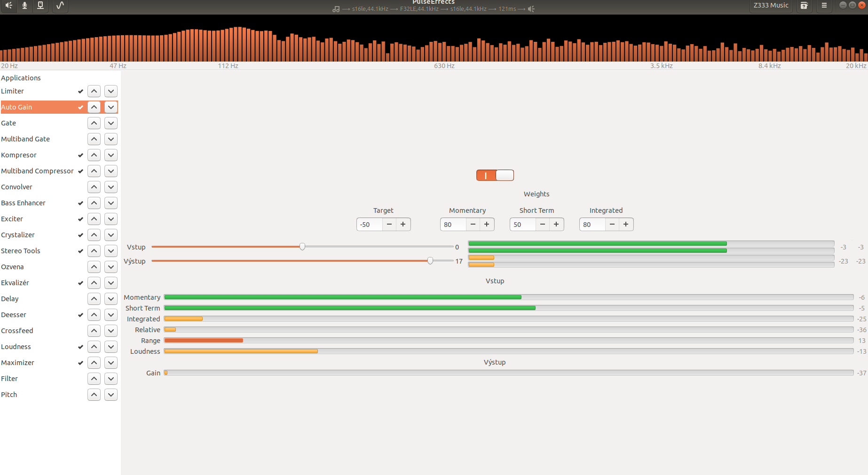Image resolution: width=868 pixels, height=475 pixels.
Task: Move Multiband Gate up in order
Action: coord(94,139)
